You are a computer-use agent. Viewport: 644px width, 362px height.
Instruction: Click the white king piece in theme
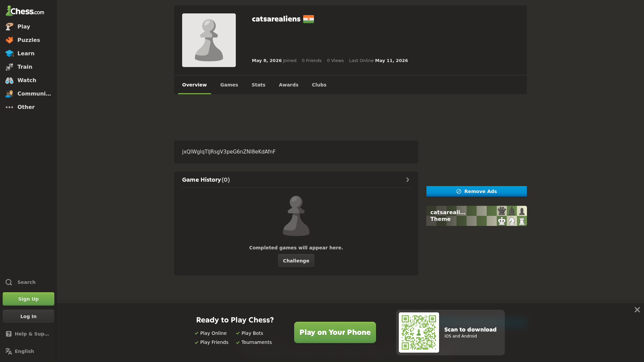pyautogui.click(x=502, y=221)
